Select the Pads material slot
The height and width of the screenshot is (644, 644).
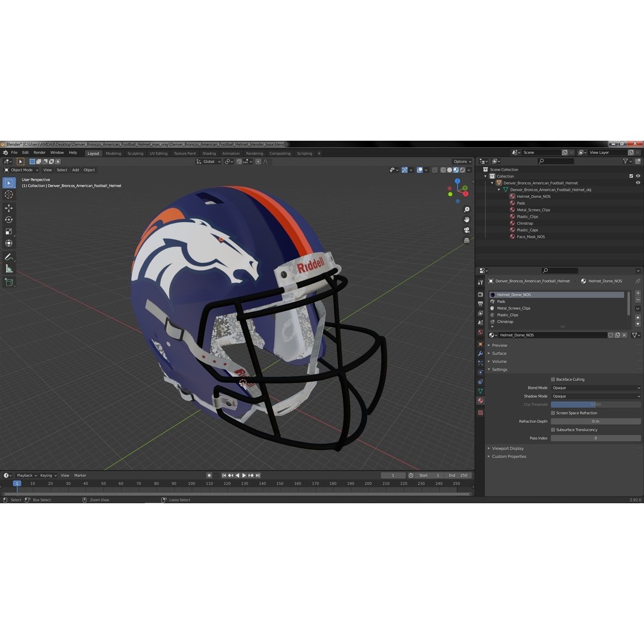point(558,302)
